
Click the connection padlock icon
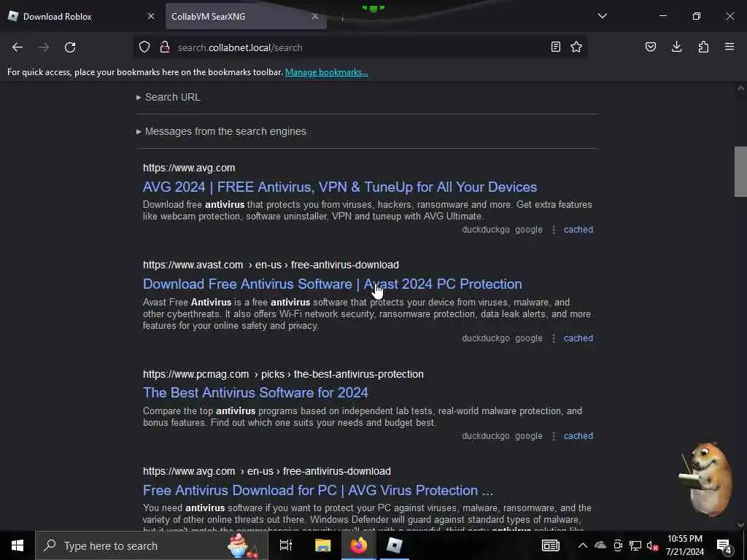(164, 47)
